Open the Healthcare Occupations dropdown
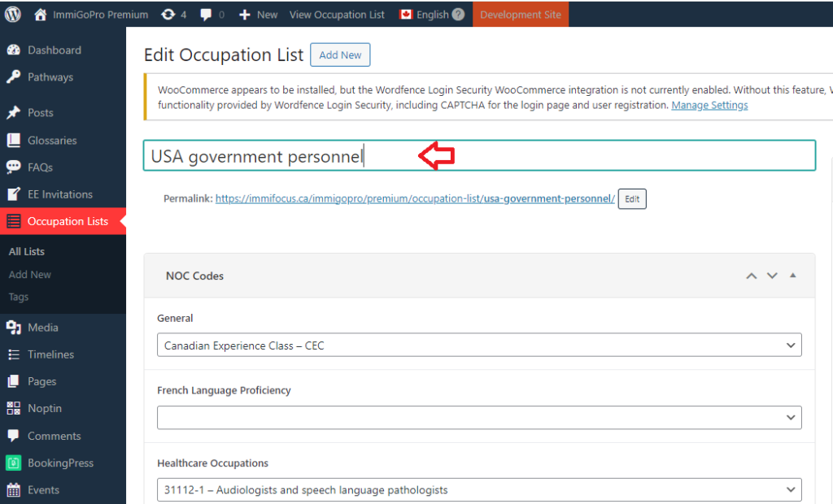 point(478,490)
